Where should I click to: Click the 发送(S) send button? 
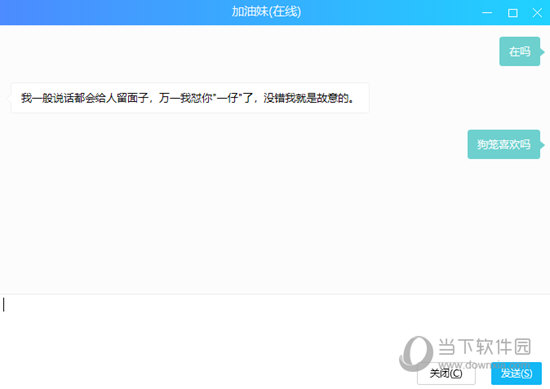tap(516, 373)
